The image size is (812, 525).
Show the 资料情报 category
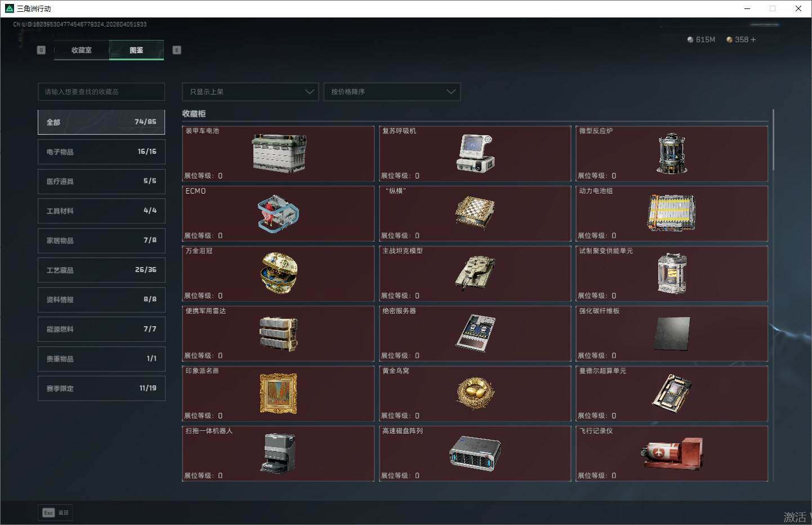[x=101, y=300]
